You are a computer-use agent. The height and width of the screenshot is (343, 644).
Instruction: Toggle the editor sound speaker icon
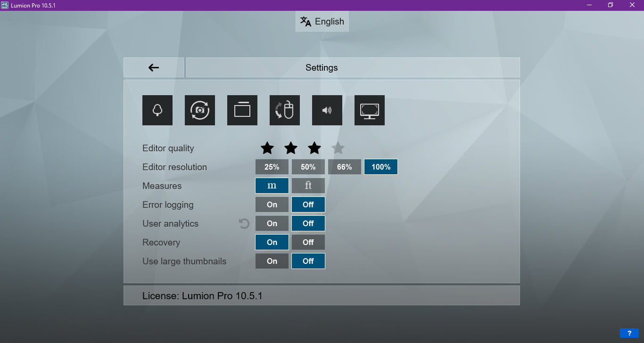(x=327, y=110)
